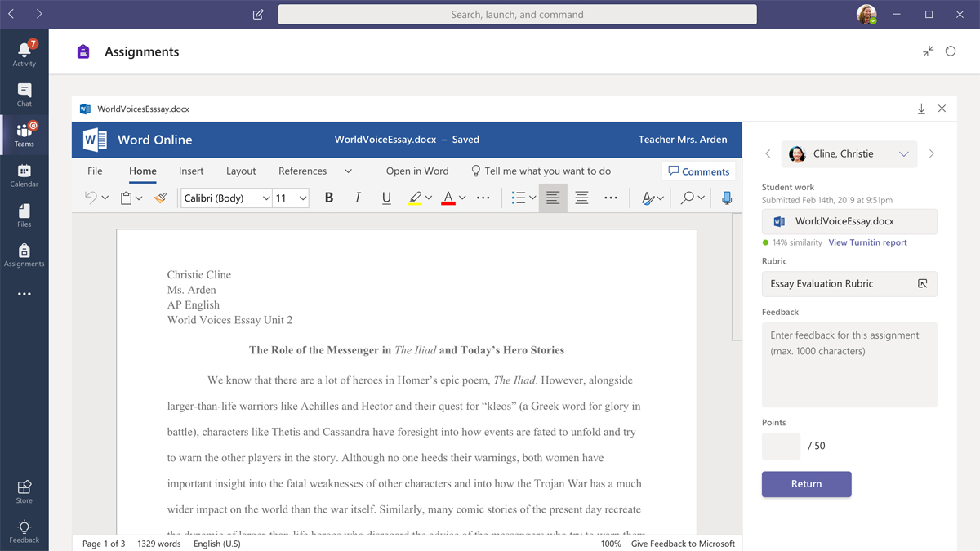Viewport: 980px width, 551px height.
Task: Go forward using the right navigation arrow
Action: click(x=38, y=14)
